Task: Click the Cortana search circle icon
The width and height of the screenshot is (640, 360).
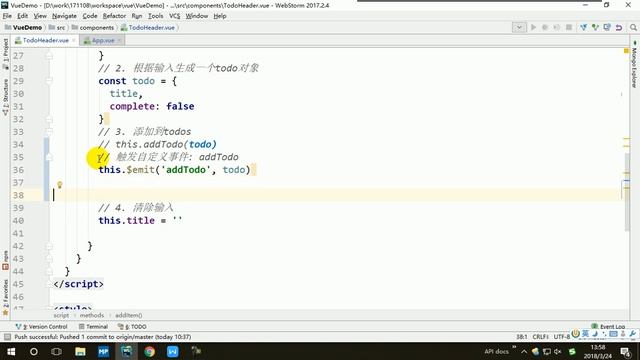Action: [x=33, y=351]
